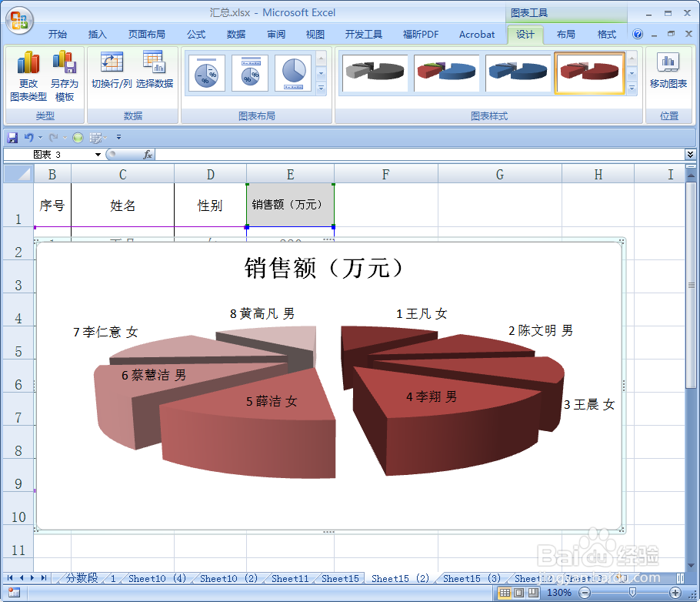This screenshot has width=700, height=602.
Task: Click the insert function fx icon
Action: (x=148, y=155)
